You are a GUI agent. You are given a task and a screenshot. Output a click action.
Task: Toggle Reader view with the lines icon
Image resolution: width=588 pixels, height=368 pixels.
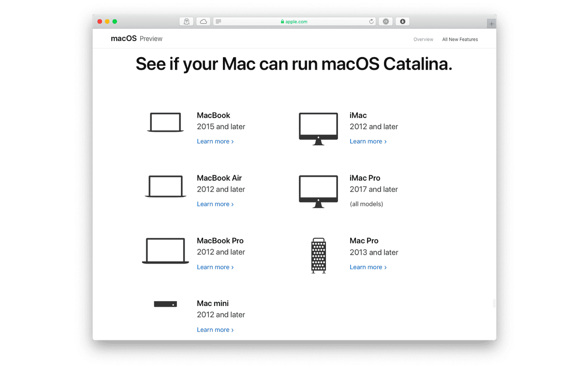(x=218, y=21)
